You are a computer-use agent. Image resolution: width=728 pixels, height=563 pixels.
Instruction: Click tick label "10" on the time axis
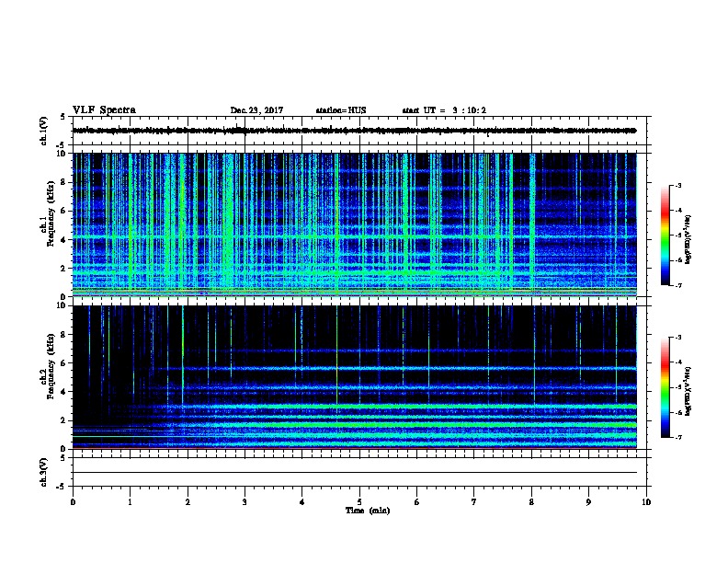tap(646, 502)
